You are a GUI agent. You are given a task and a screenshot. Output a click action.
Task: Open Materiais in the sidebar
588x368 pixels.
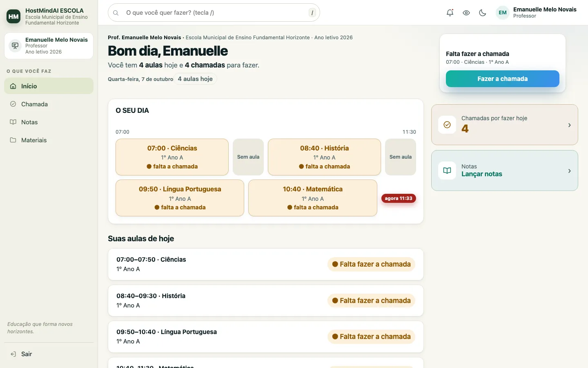49,140
